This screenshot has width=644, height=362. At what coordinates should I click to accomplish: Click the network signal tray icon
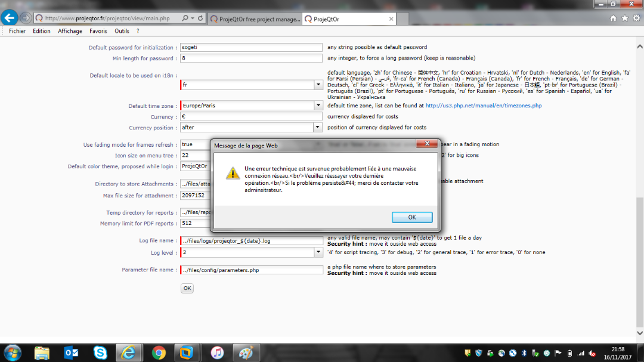581,353
